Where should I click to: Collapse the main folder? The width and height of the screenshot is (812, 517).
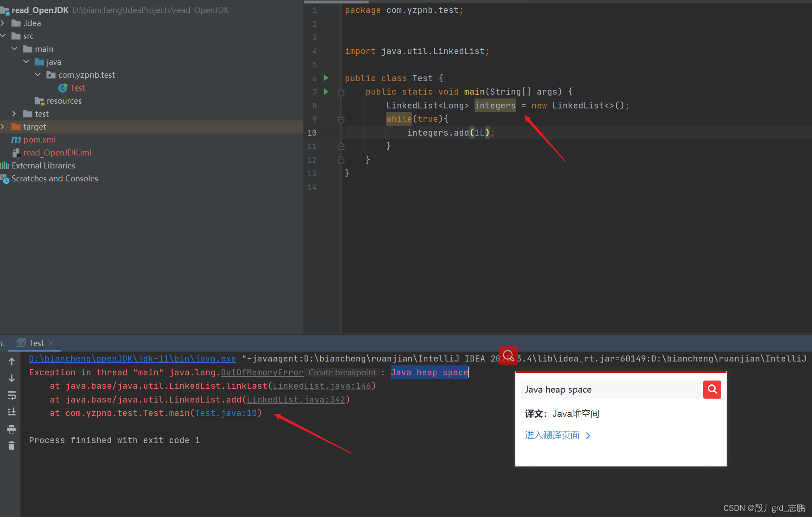pos(14,49)
